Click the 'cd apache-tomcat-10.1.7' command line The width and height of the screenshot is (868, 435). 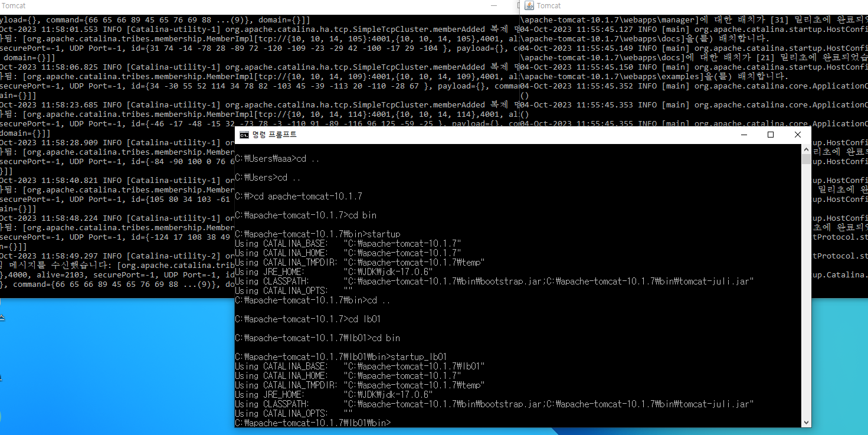pos(299,197)
